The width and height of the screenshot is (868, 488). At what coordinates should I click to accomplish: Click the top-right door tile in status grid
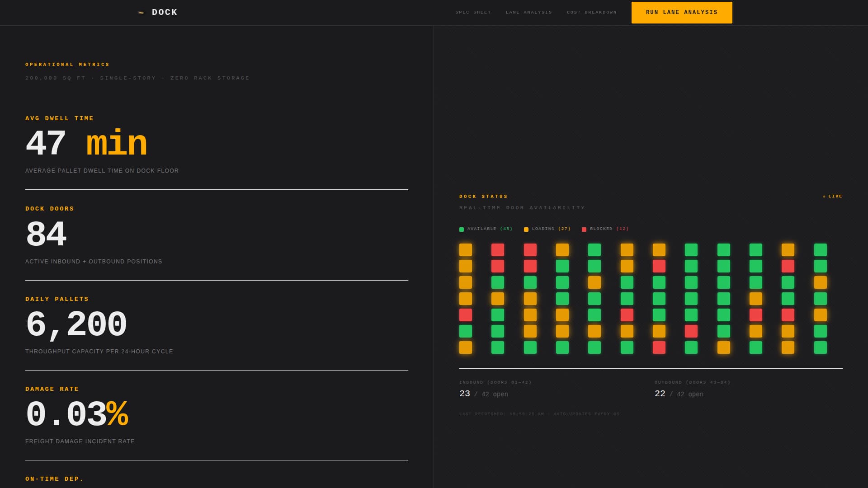[821, 250]
